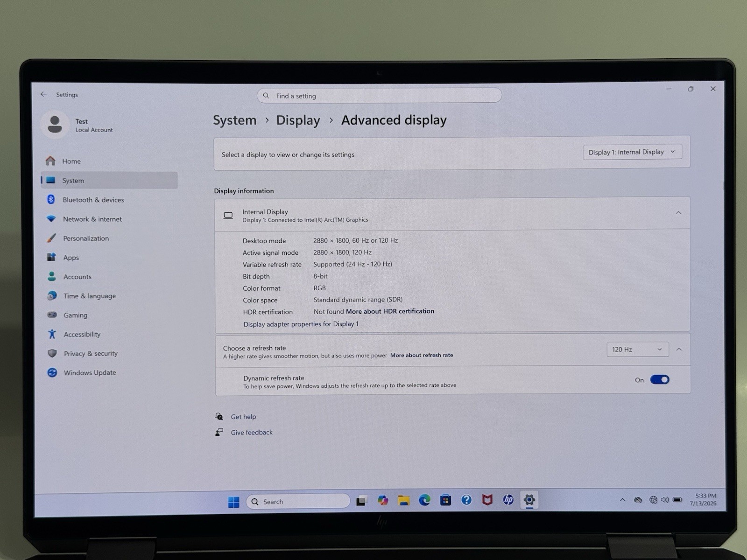Screen dimensions: 747x560
Task: Click the Gaming controller icon
Action: click(x=52, y=315)
